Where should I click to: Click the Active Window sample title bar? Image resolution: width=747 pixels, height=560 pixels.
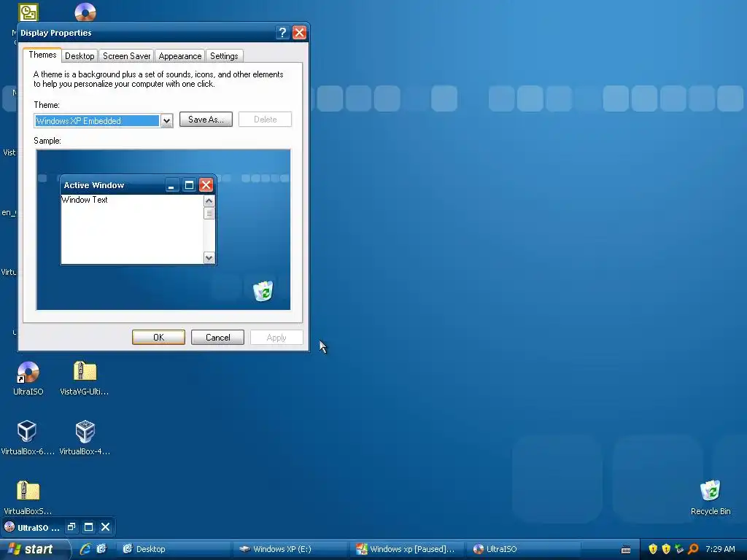click(x=138, y=184)
